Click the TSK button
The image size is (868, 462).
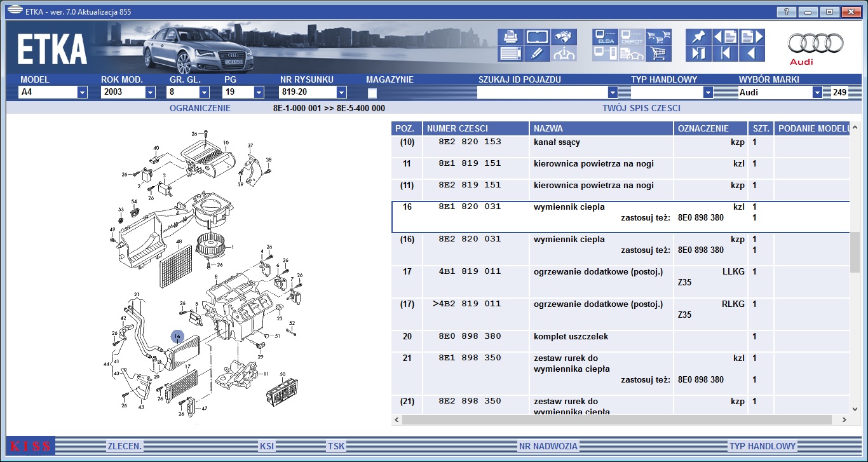pyautogui.click(x=336, y=446)
